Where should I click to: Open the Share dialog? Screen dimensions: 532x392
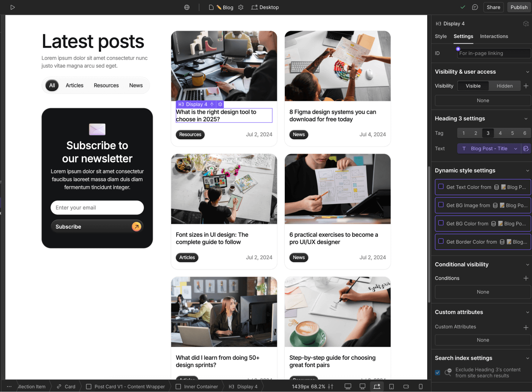(493, 7)
